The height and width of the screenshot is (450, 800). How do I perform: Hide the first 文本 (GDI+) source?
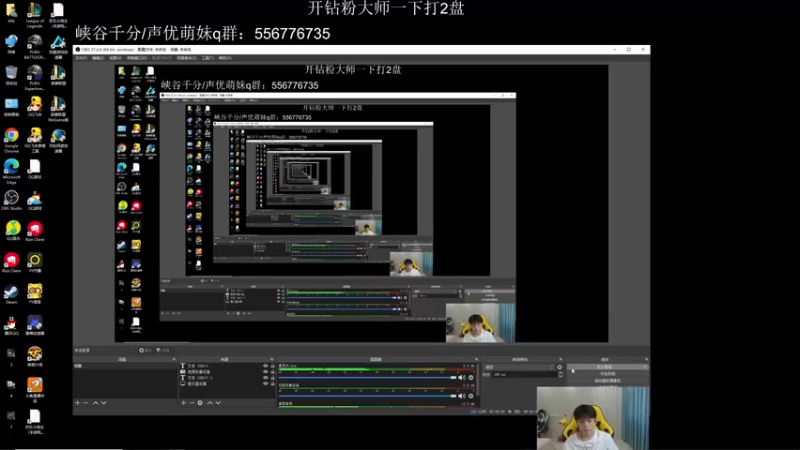(x=265, y=366)
